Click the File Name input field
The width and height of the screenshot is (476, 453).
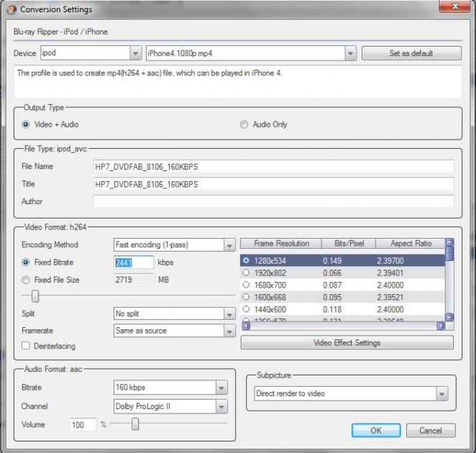(x=274, y=167)
